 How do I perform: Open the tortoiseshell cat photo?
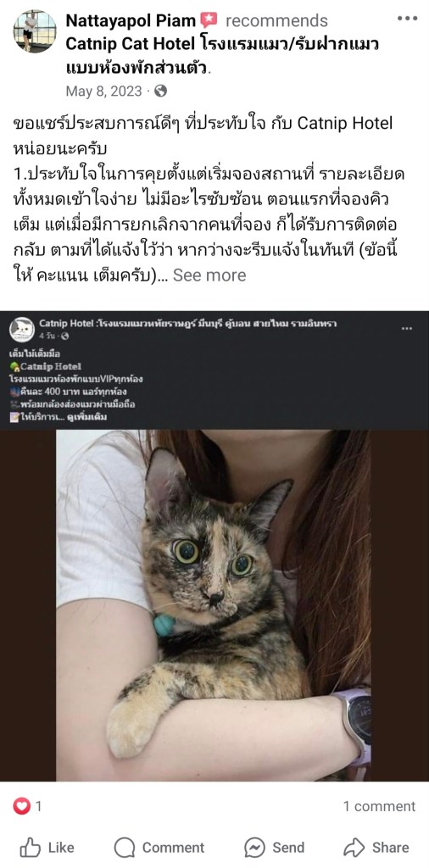[x=214, y=605]
